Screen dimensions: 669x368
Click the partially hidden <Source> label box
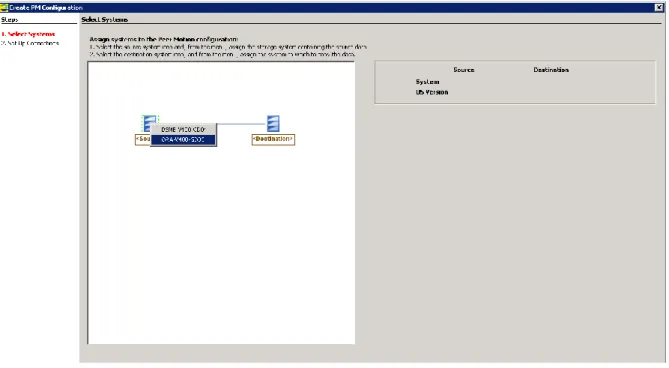tap(143, 139)
